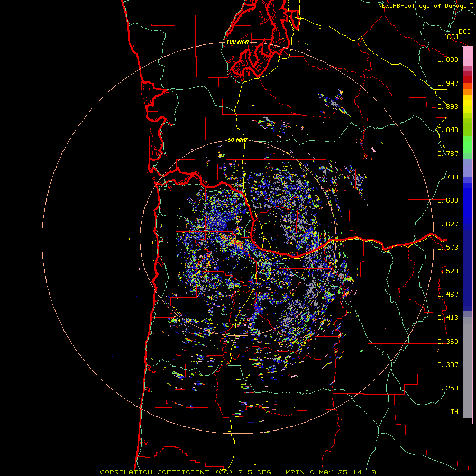Pick the pink segment of the color bar

coord(467,57)
